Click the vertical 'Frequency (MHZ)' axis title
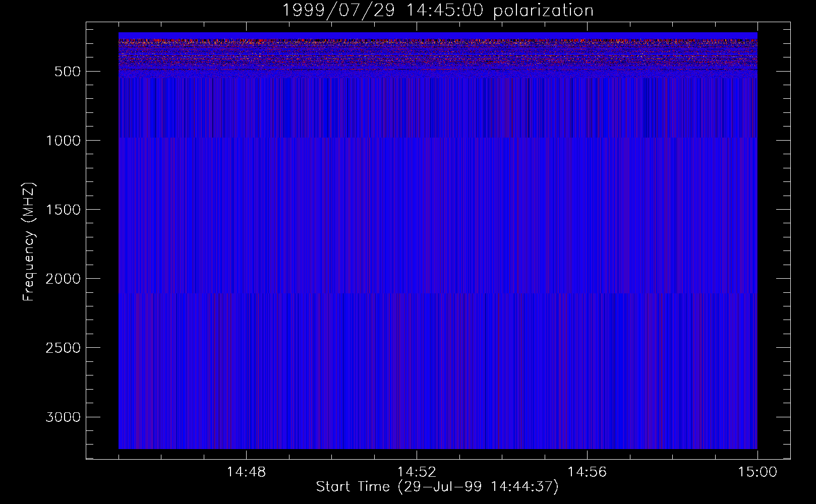This screenshot has width=816, height=504. coord(29,242)
